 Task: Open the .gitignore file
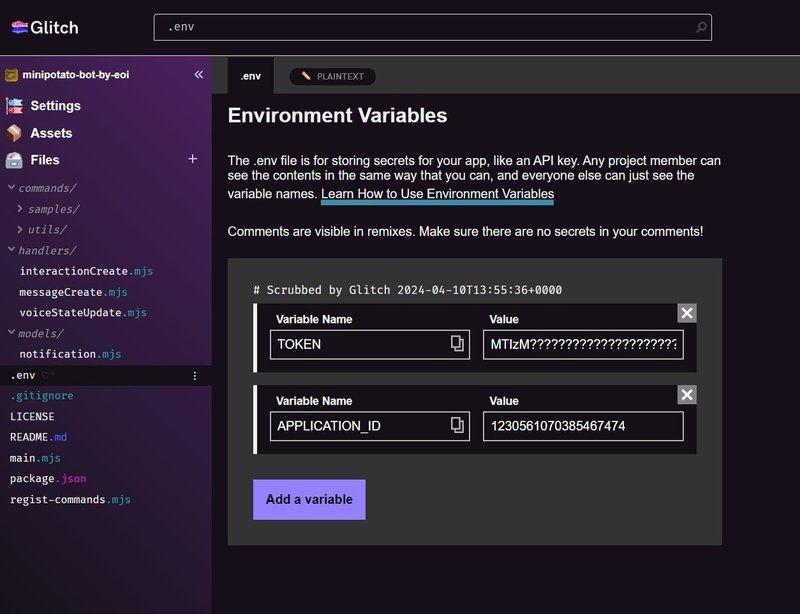point(42,396)
